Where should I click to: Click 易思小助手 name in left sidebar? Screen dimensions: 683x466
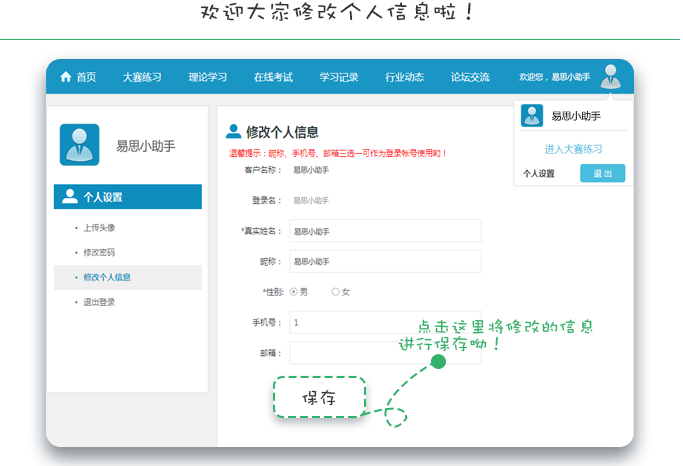coord(145,146)
